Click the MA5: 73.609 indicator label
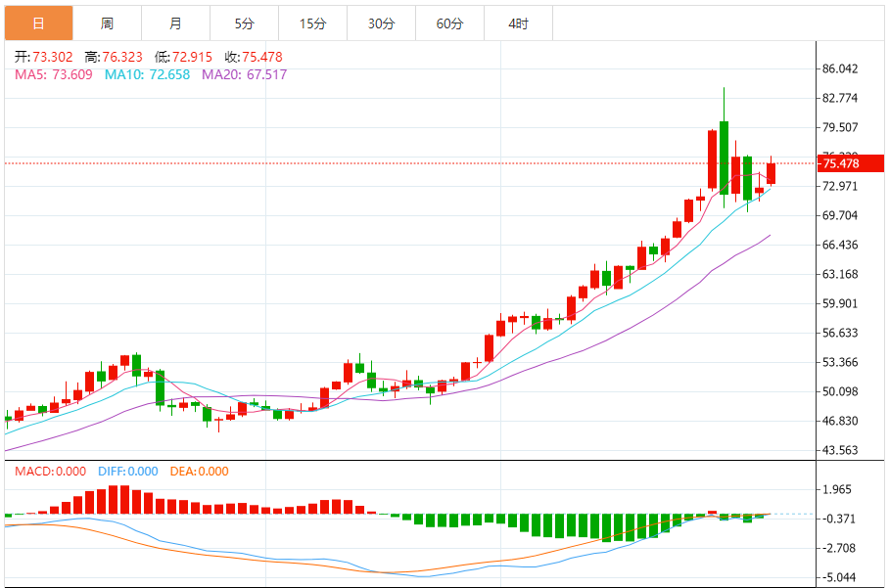 tap(53, 74)
